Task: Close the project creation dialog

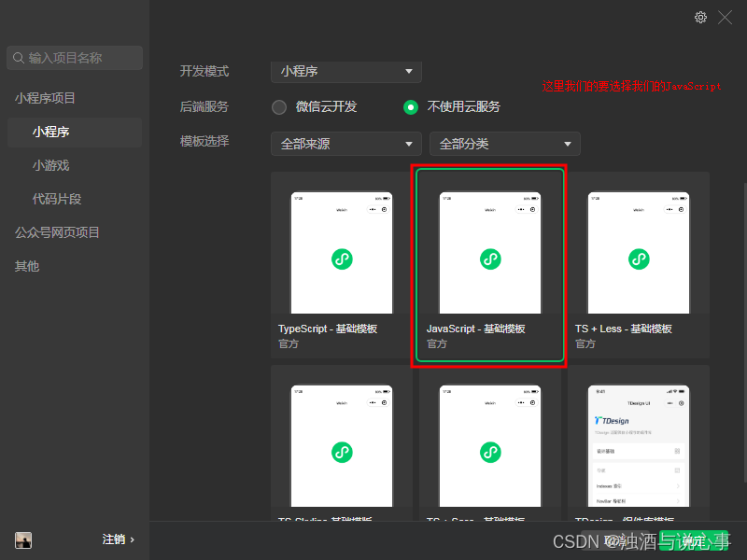Action: point(726,18)
